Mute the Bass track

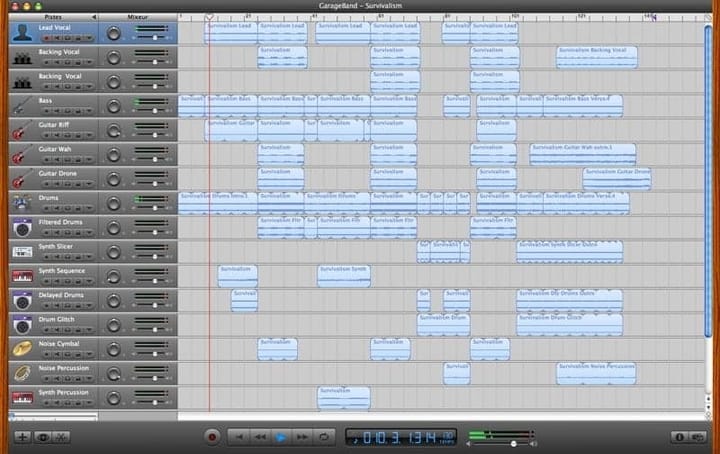click(x=57, y=111)
